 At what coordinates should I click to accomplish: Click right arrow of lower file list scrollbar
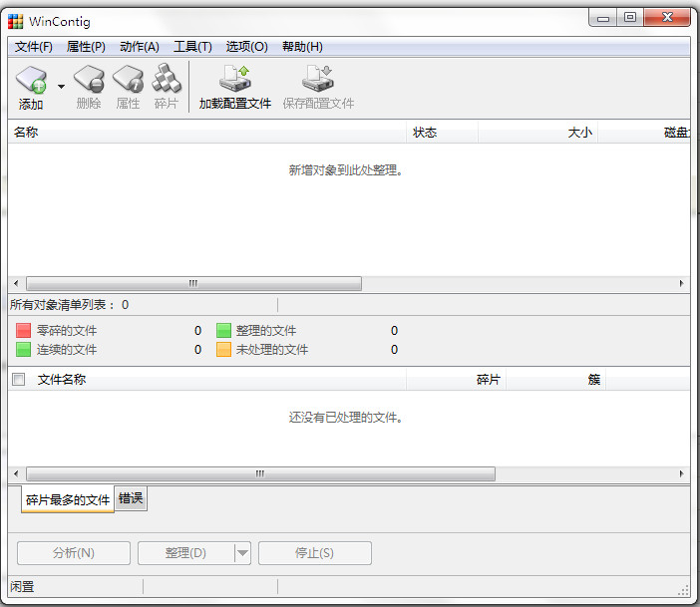[681, 473]
